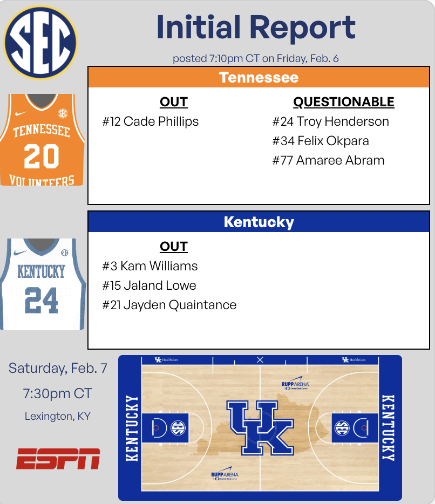The width and height of the screenshot is (435, 504).
Task: Click the Lexington, KY location text
Action: (58, 416)
